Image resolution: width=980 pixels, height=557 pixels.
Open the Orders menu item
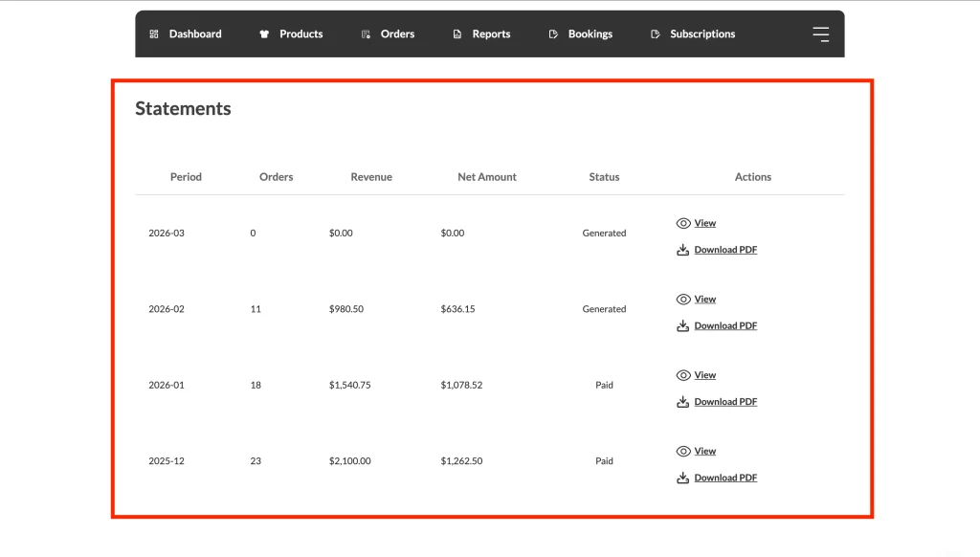(397, 33)
